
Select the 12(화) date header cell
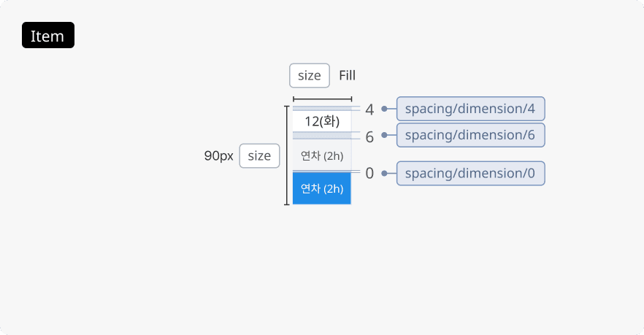pos(322,121)
